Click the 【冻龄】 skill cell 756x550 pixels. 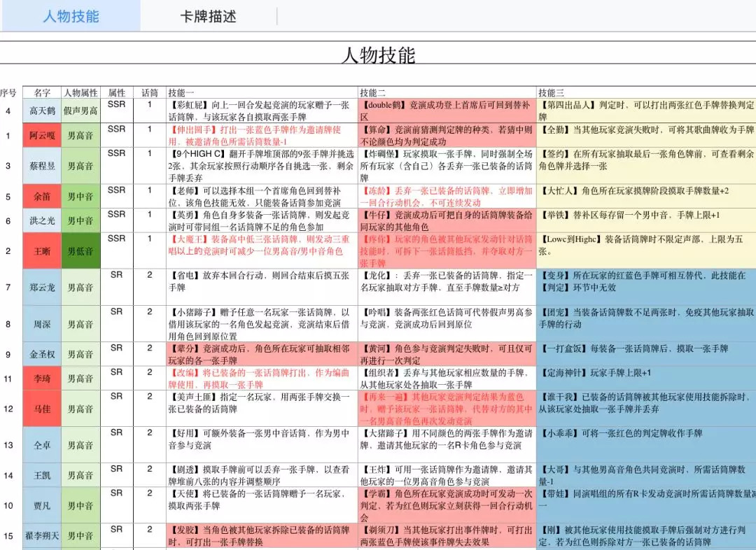447,196
